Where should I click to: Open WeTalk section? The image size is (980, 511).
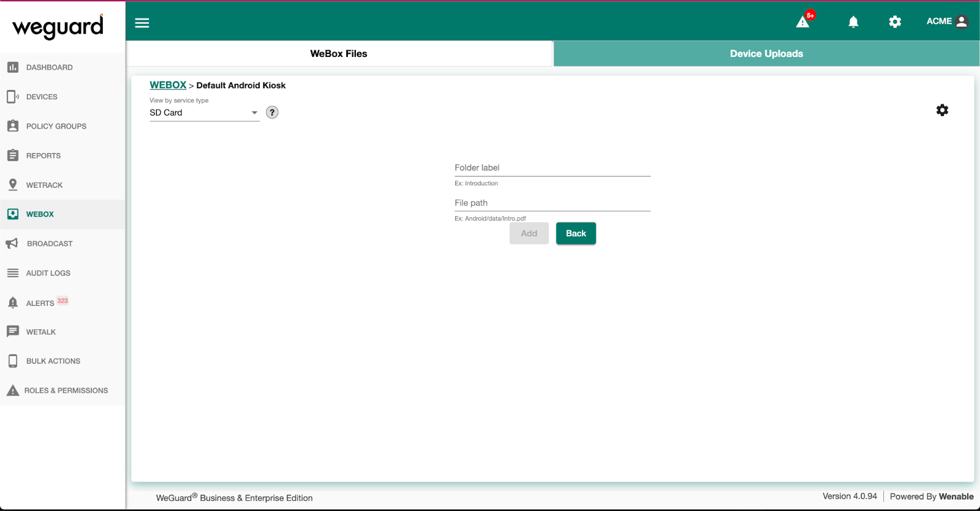point(62,332)
